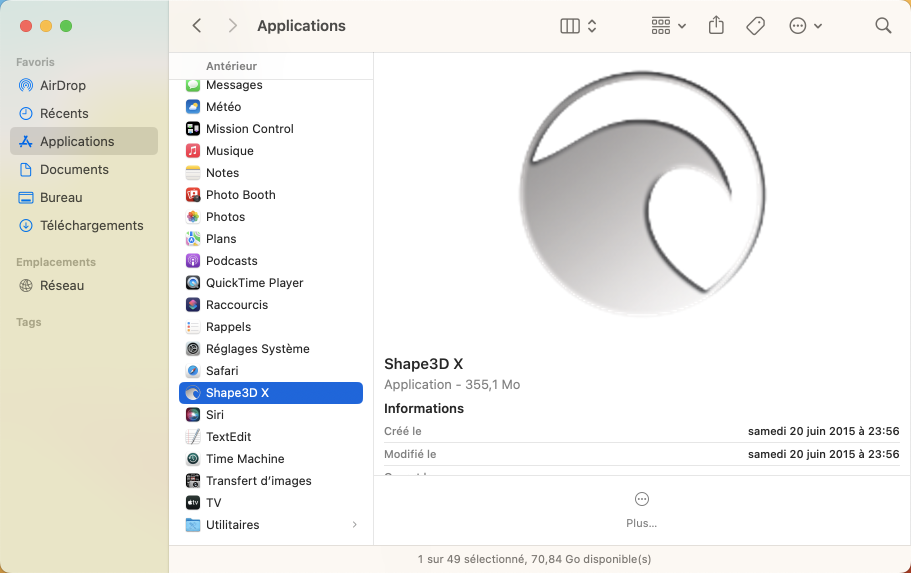Go back with the left chevron

[x=197, y=26]
